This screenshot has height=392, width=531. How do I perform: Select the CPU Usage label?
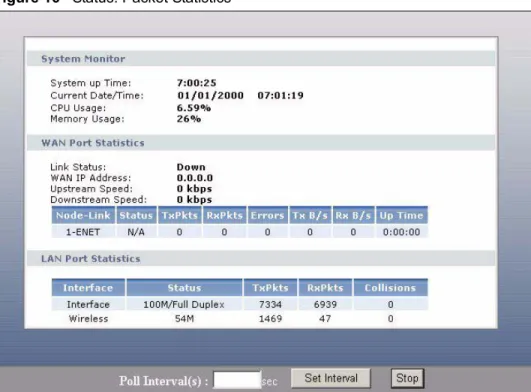click(x=78, y=108)
